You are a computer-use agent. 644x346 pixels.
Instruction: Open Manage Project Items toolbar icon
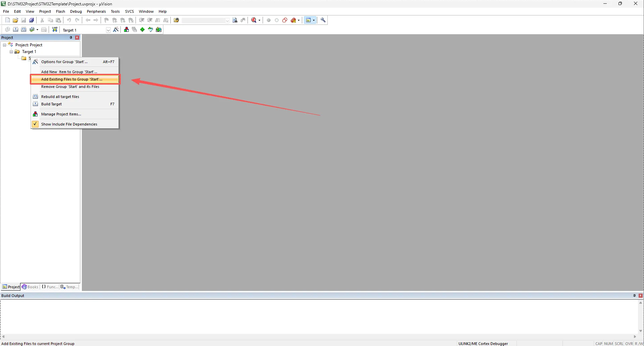coord(126,30)
